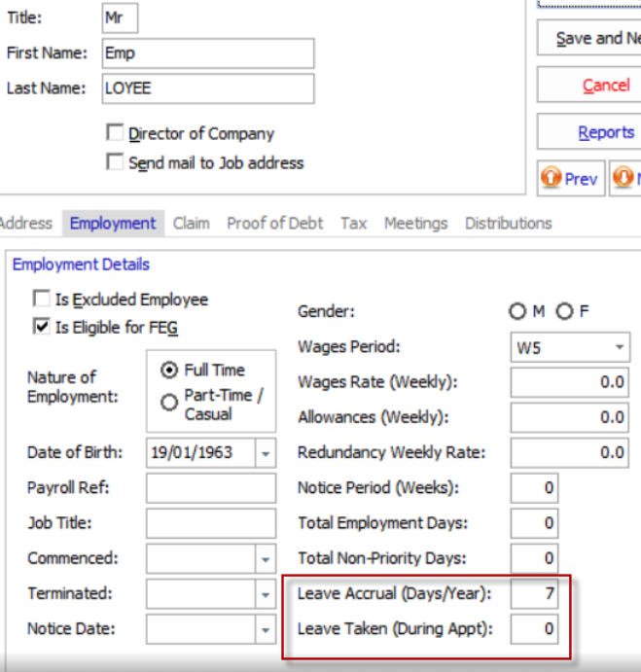Expand the Terminated date dropdown

[x=266, y=594]
